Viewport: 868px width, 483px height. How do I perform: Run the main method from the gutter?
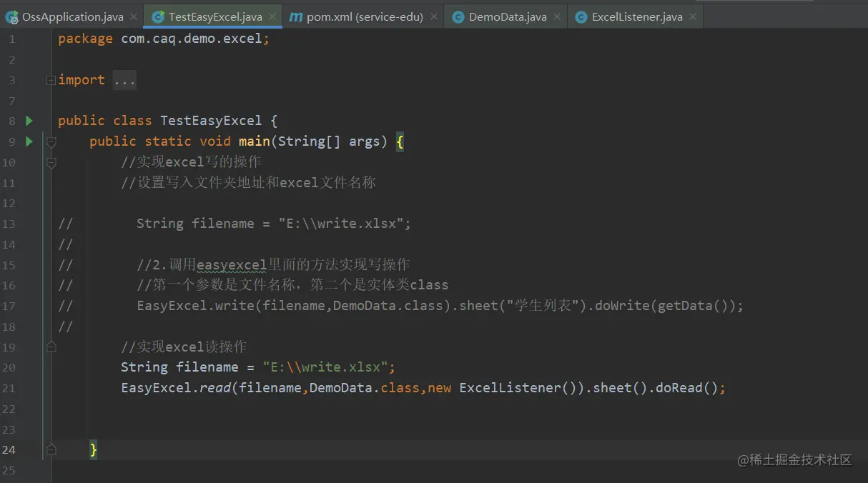[29, 141]
